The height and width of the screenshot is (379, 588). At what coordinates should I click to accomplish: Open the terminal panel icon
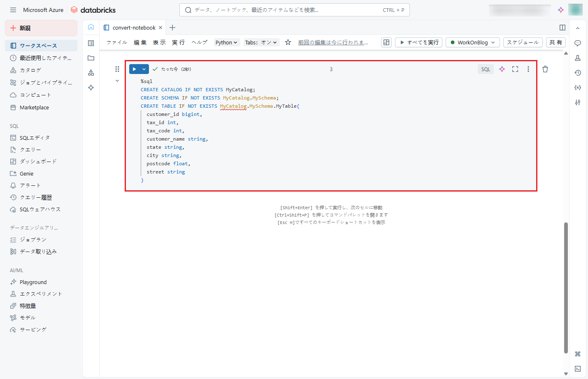[x=578, y=369]
